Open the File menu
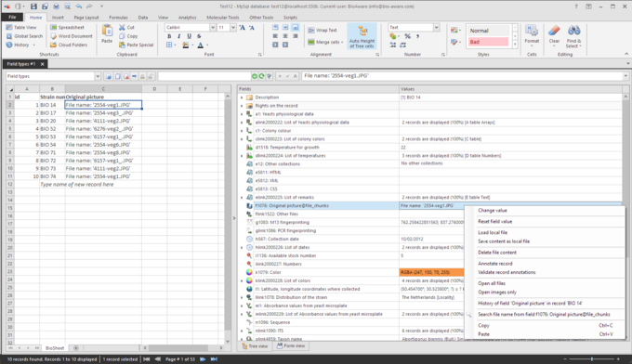Image resolution: width=632 pixels, height=364 pixels. pyautogui.click(x=12, y=18)
